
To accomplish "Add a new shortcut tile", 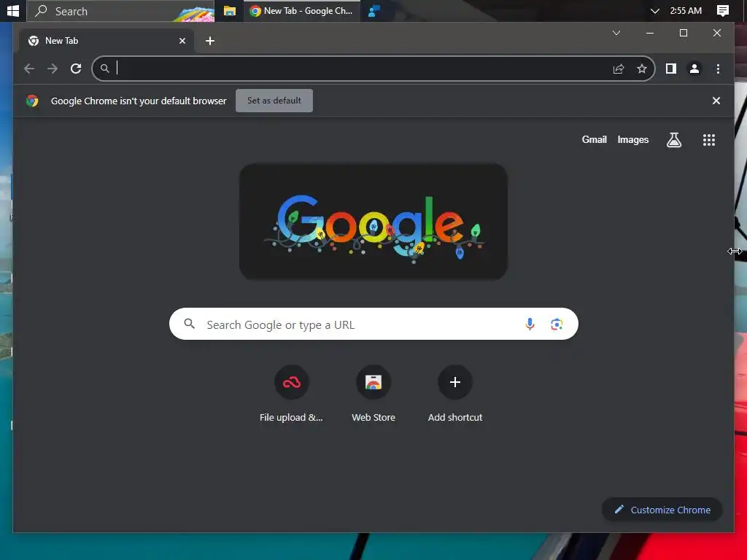I will [455, 394].
